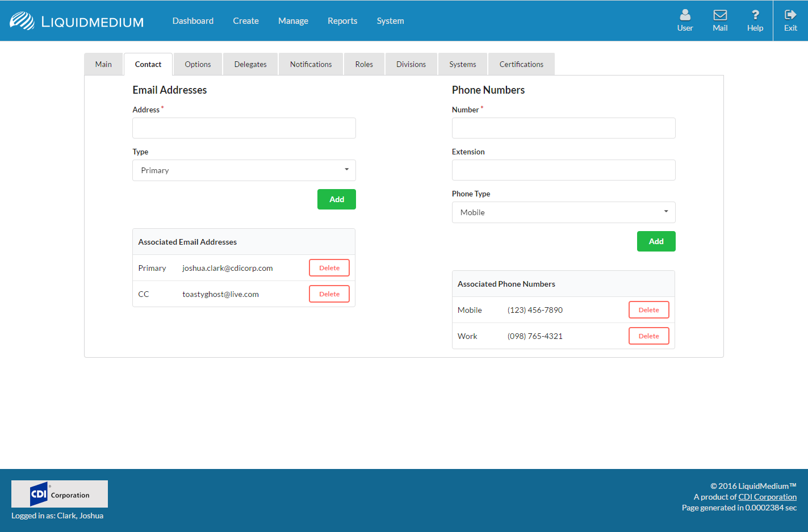The height and width of the screenshot is (532, 808).
Task: Click the LiquidMedium logo
Action: tap(77, 21)
